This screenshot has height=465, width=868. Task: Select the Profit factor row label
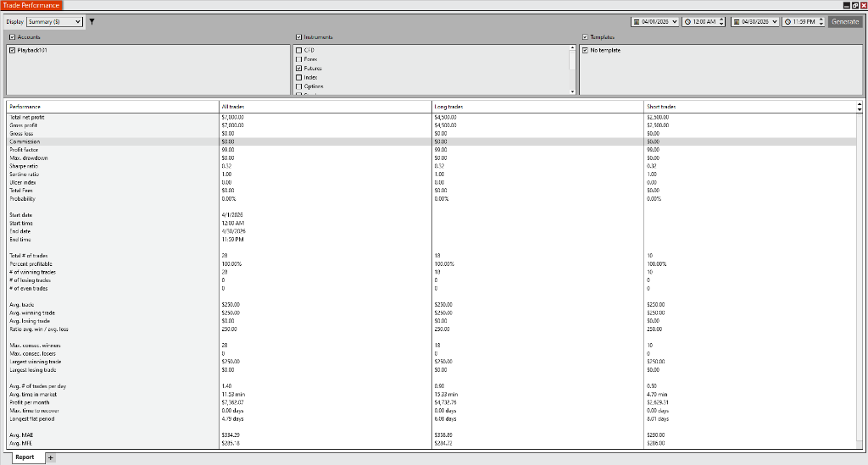[24, 150]
